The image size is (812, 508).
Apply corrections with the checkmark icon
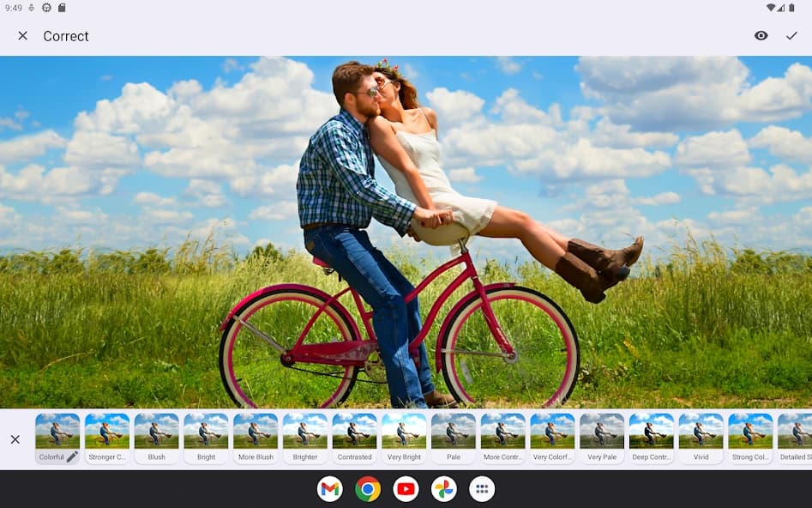point(791,36)
